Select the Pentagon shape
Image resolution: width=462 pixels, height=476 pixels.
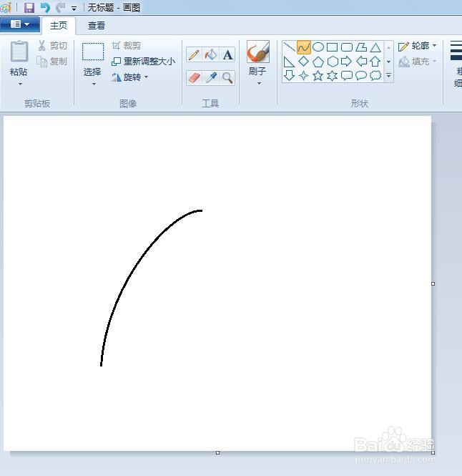coord(318,62)
